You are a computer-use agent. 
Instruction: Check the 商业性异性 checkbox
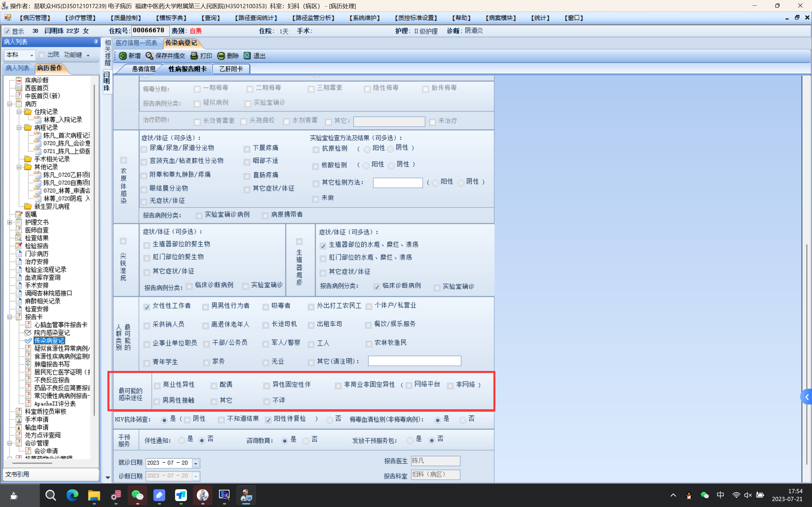tap(157, 386)
